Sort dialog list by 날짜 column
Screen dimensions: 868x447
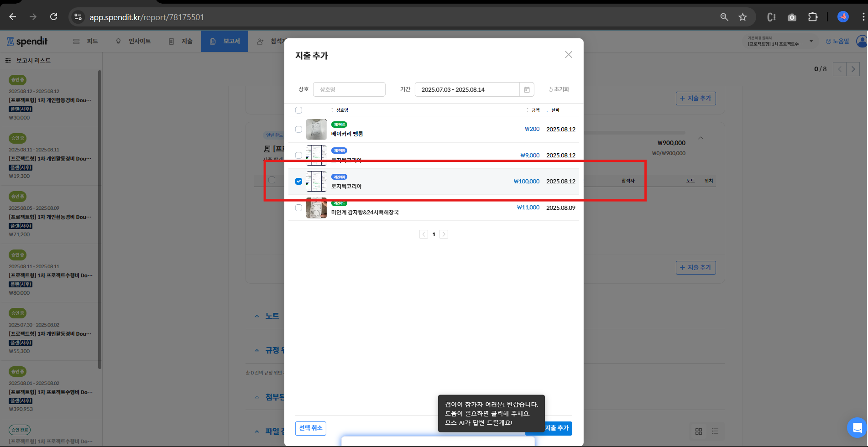pyautogui.click(x=553, y=110)
